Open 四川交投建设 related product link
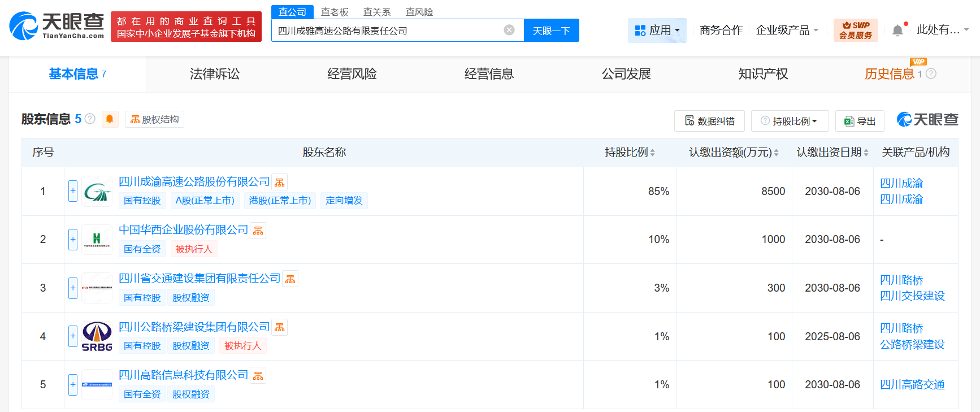The image size is (980, 412). point(912,296)
